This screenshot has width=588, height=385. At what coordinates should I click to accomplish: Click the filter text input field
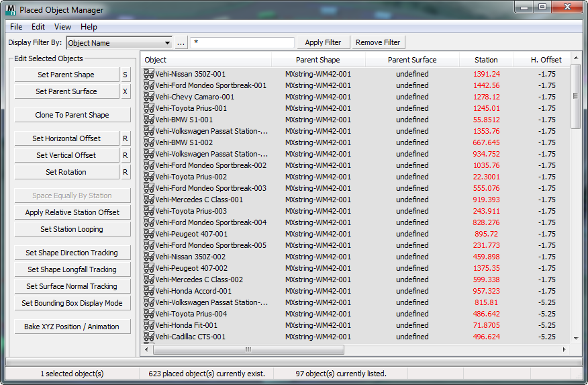click(x=242, y=42)
